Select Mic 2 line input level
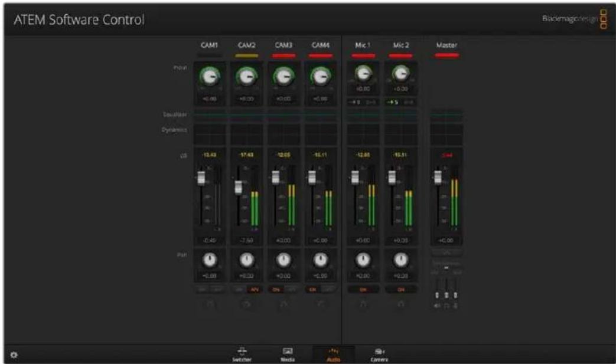The height and width of the screenshot is (364, 616). click(409, 102)
